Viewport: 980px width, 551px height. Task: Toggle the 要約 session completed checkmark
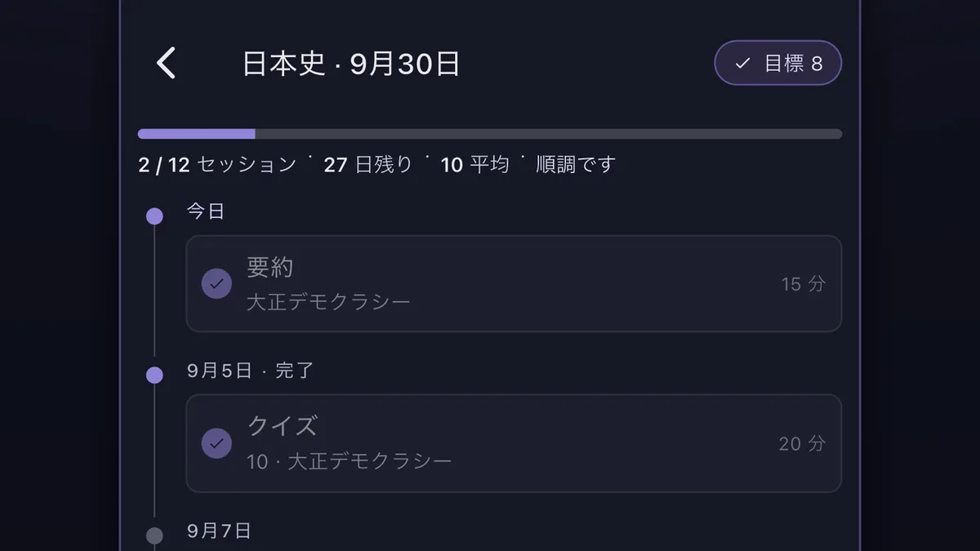click(x=216, y=284)
